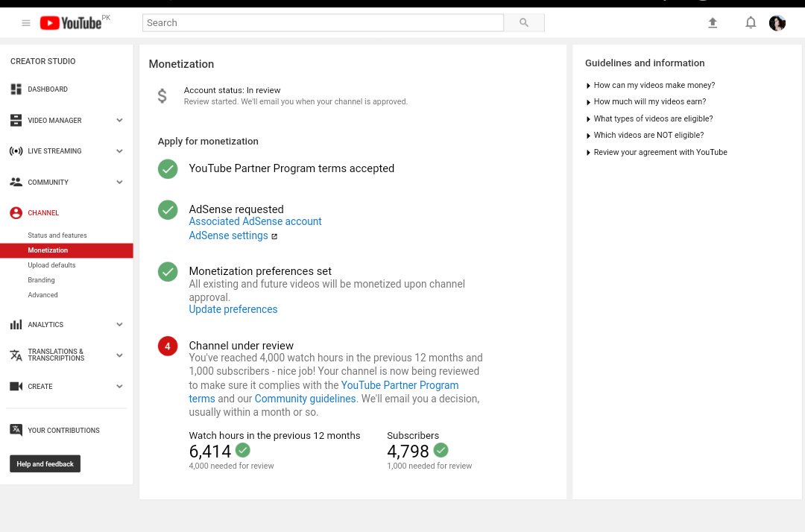Click the search magnifier button

click(524, 22)
